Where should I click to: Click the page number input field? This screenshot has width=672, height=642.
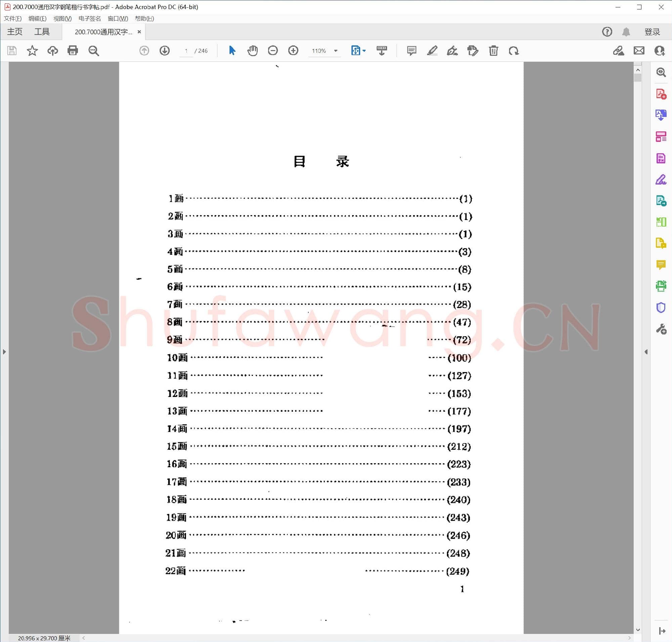point(186,51)
